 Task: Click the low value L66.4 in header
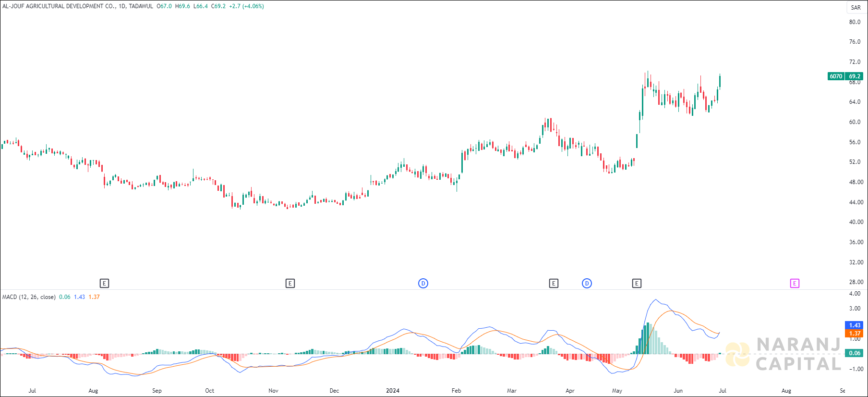(x=201, y=6)
